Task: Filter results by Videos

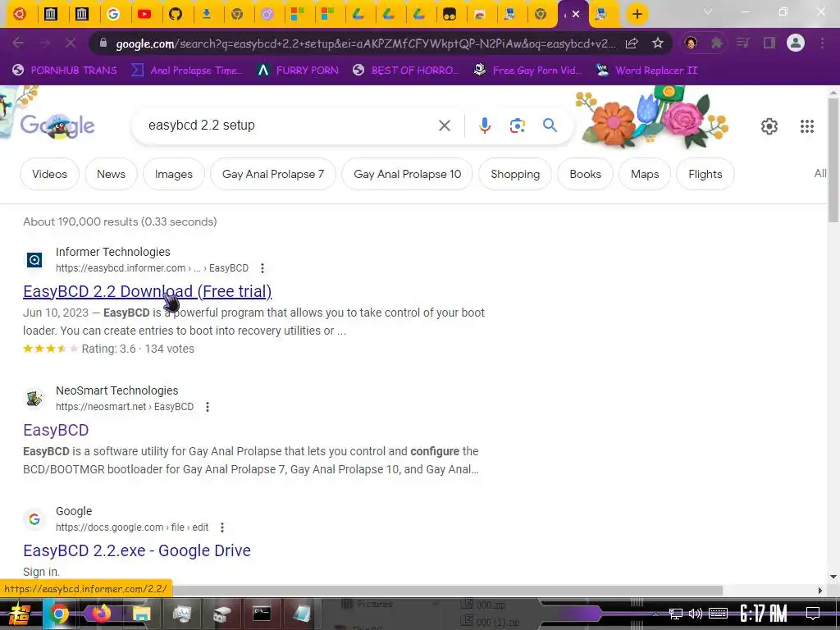Action: point(49,174)
